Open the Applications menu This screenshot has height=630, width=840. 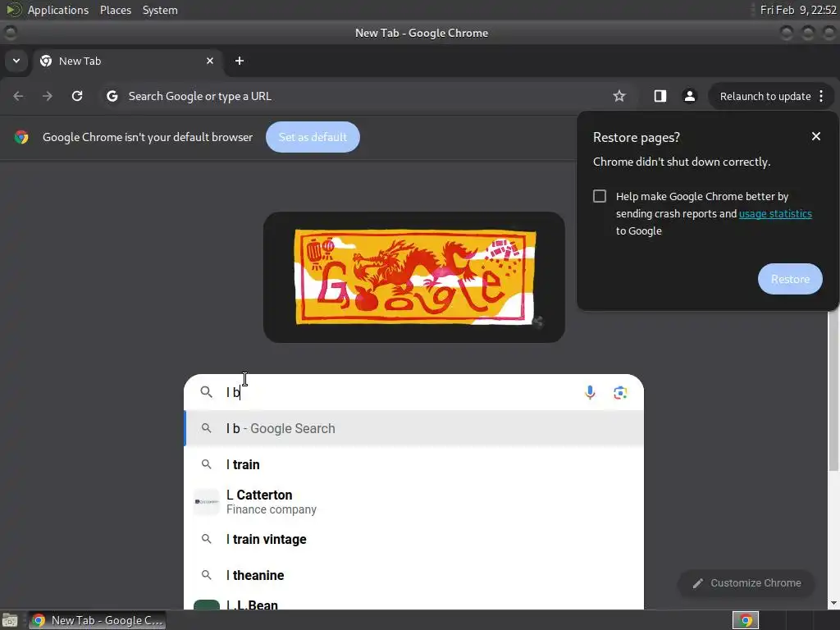tap(58, 10)
